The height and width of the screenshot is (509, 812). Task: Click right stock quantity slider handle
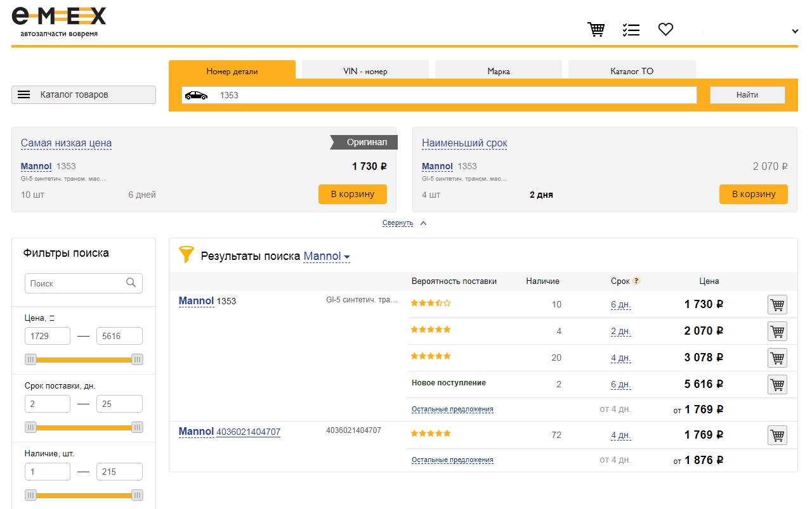(137, 495)
